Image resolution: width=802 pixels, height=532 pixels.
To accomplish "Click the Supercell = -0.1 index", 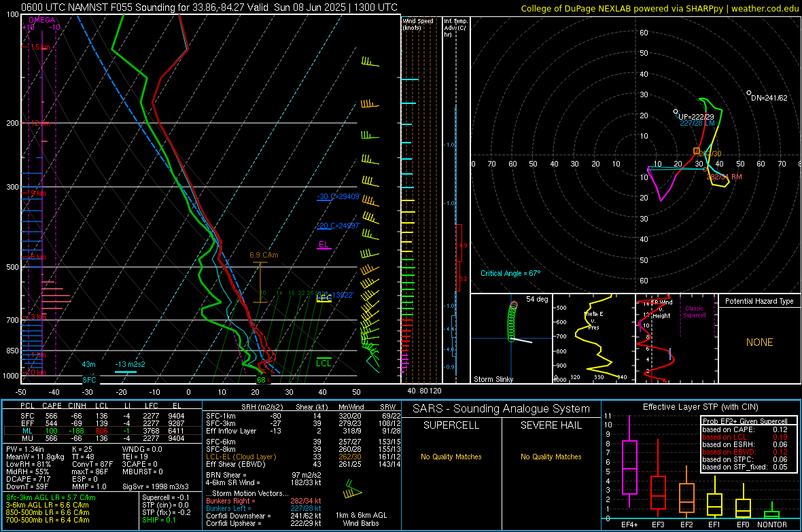I will (166, 497).
